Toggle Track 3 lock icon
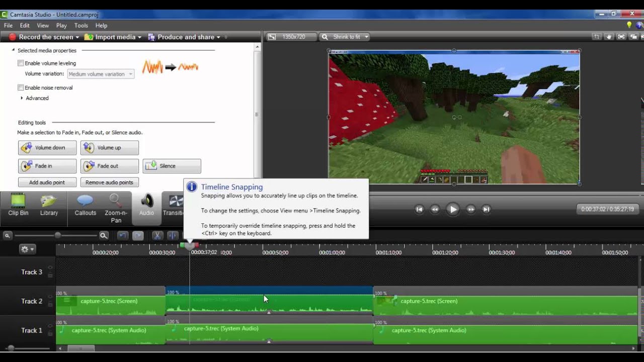Screen dimensions: 644x362 [50, 276]
